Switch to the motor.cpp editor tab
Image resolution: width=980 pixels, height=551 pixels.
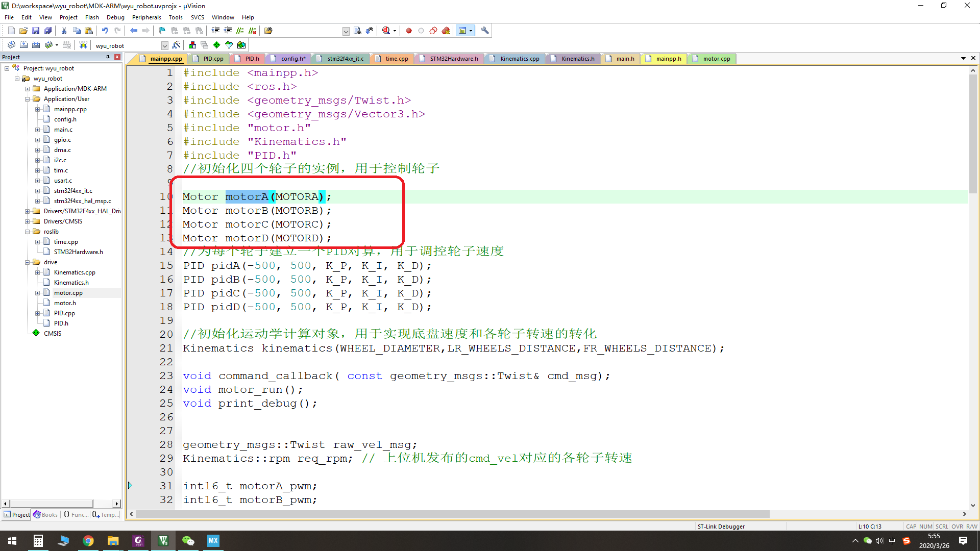[x=716, y=59]
